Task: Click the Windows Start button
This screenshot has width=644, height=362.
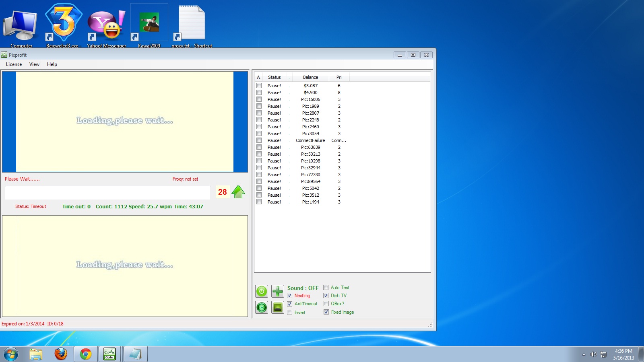Action: tap(11, 354)
